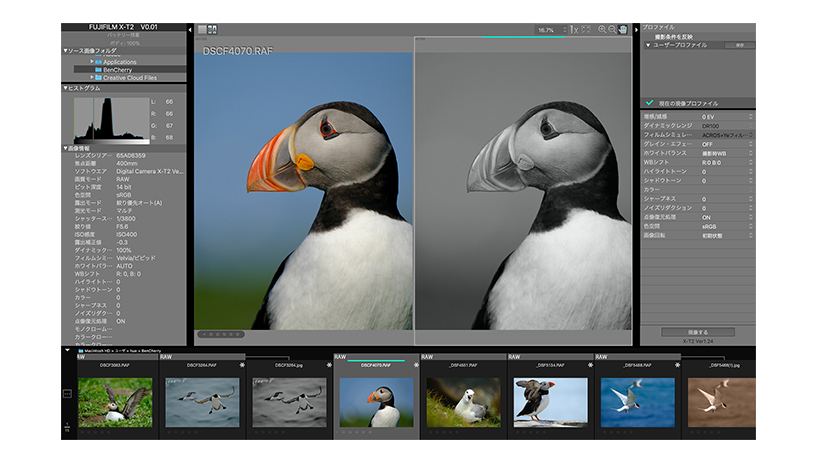Select the BenCherry folder
The height and width of the screenshot is (463, 816).
[130, 70]
